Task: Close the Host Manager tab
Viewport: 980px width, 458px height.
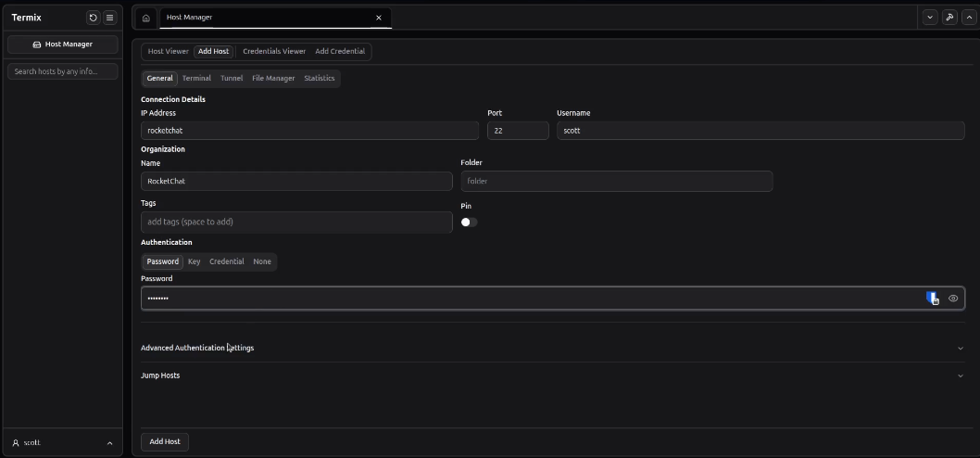Action: (378, 18)
